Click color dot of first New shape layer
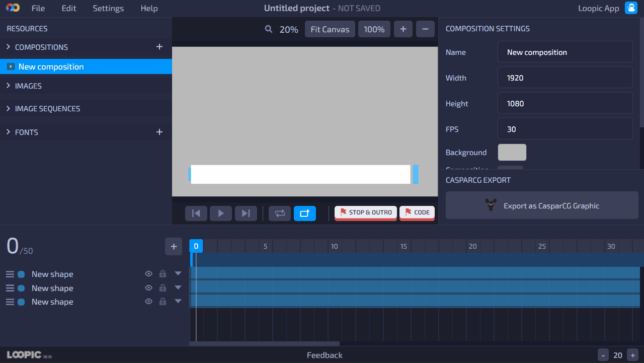The width and height of the screenshot is (644, 363). point(21,274)
